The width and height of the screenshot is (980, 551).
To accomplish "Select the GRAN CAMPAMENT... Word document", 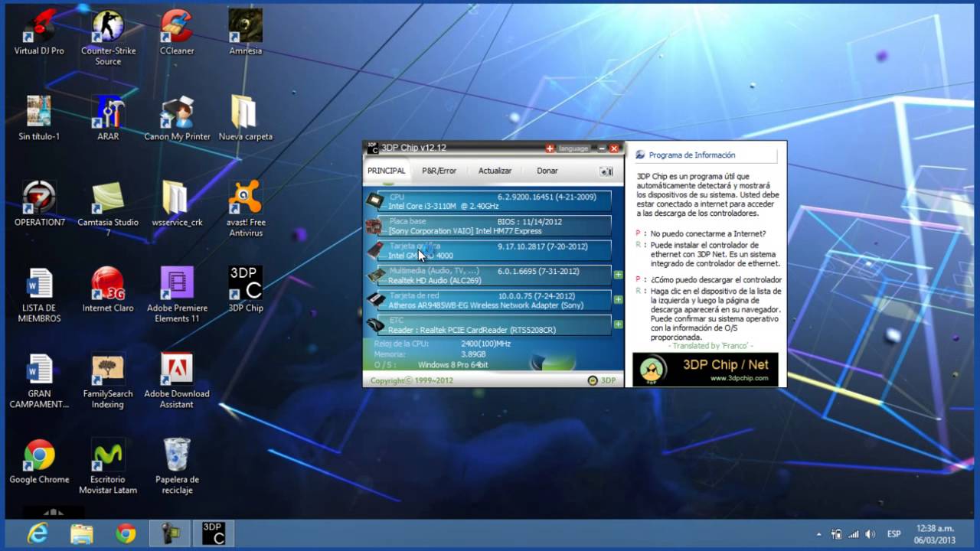I will [x=39, y=380].
